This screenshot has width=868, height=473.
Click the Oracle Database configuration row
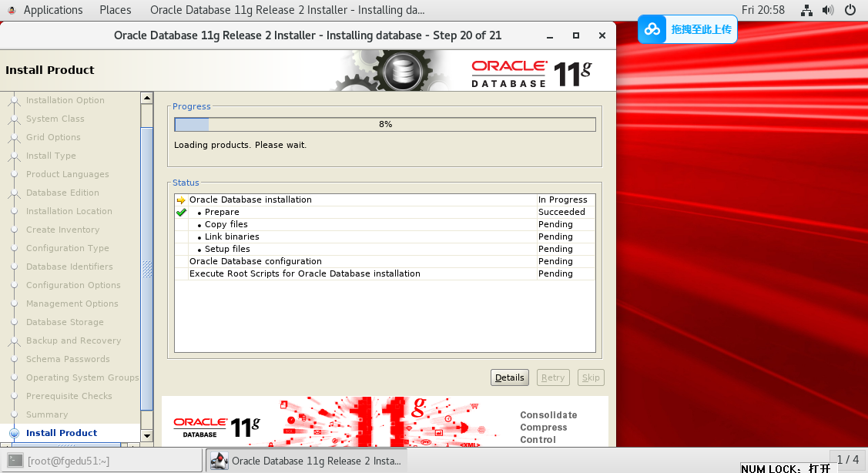pyautogui.click(x=385, y=261)
